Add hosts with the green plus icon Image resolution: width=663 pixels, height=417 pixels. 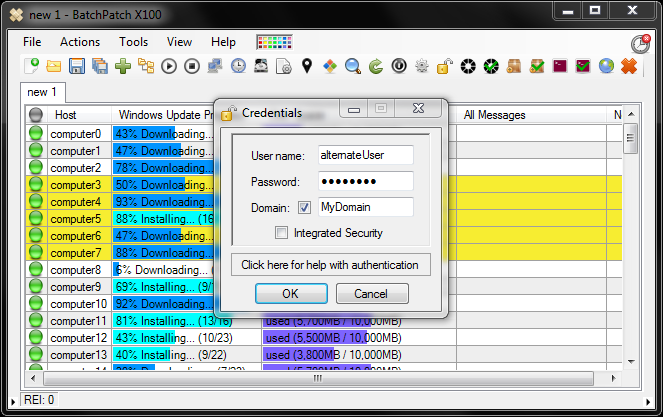(123, 66)
